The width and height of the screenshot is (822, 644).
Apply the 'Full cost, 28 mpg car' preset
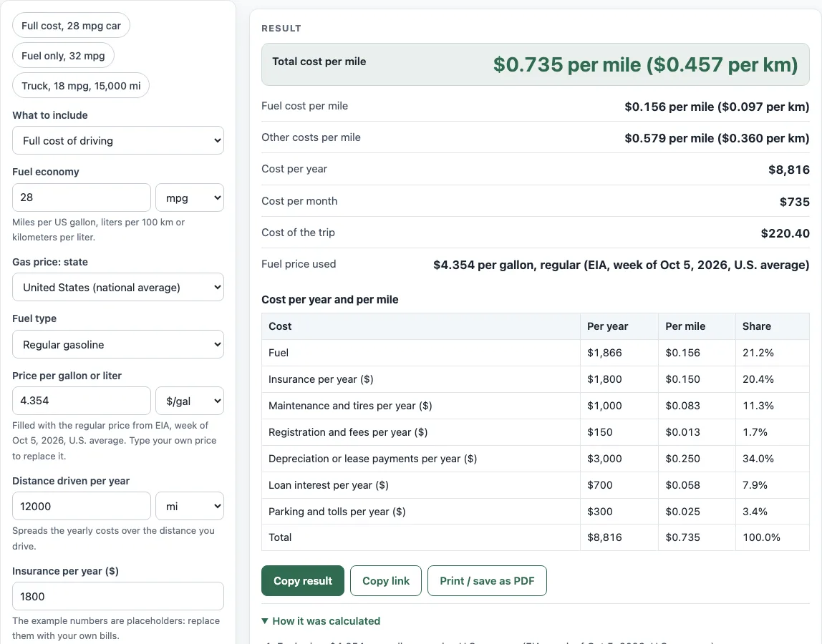click(x=72, y=26)
